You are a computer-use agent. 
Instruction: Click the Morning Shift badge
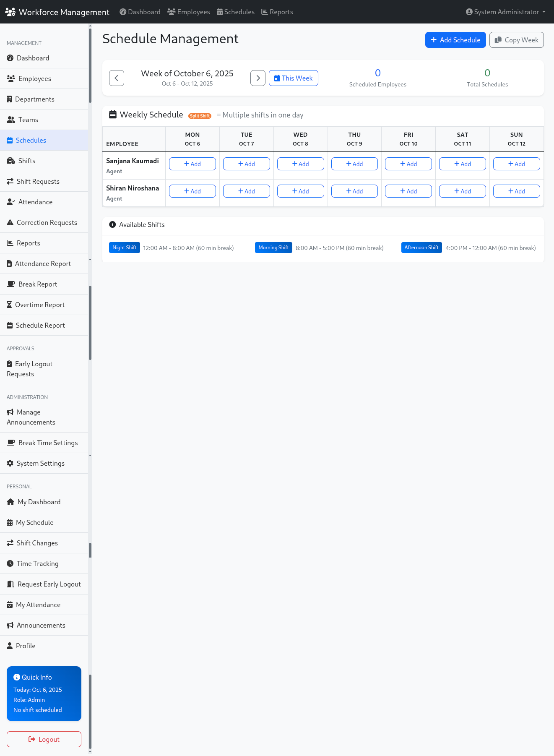pyautogui.click(x=273, y=248)
